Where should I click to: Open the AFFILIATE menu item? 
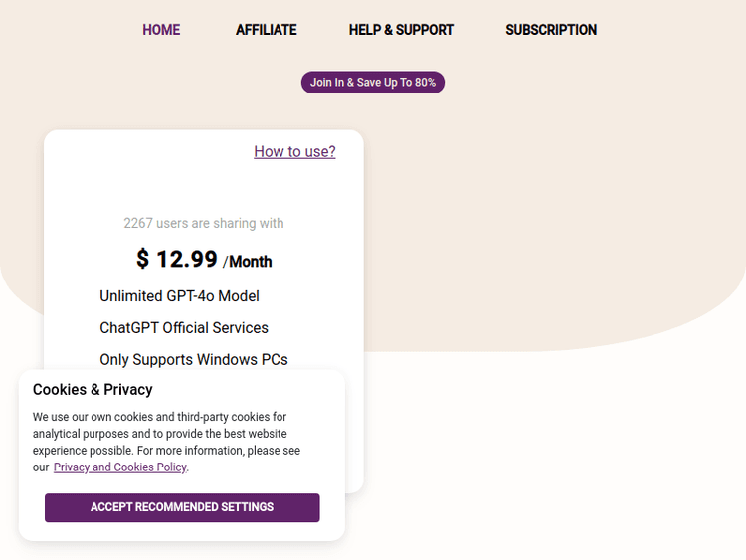[x=266, y=30]
